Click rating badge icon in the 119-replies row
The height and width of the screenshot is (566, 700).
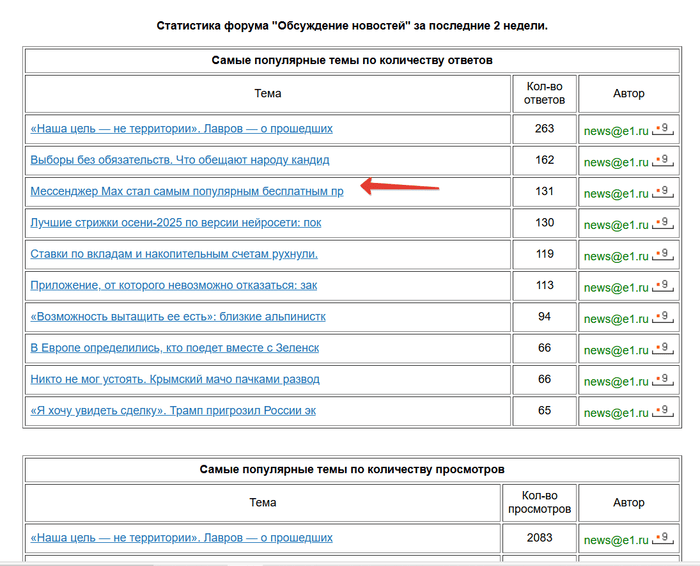(x=662, y=254)
